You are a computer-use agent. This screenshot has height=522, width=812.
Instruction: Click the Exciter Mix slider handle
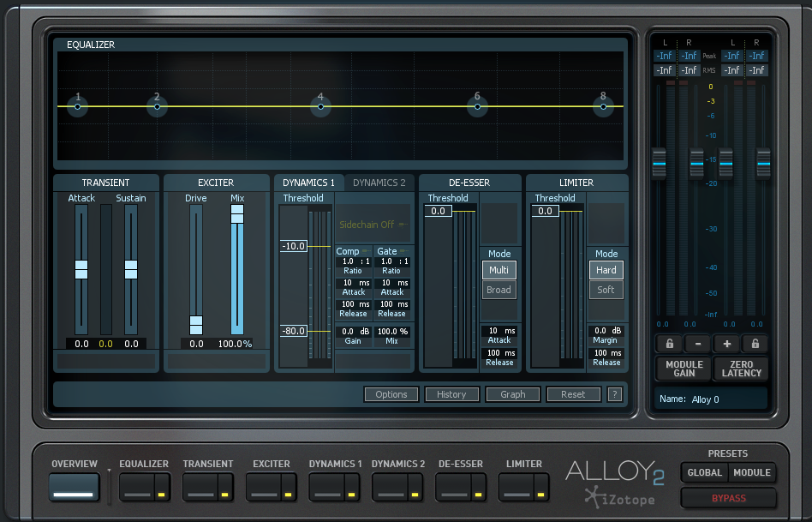[237, 214]
